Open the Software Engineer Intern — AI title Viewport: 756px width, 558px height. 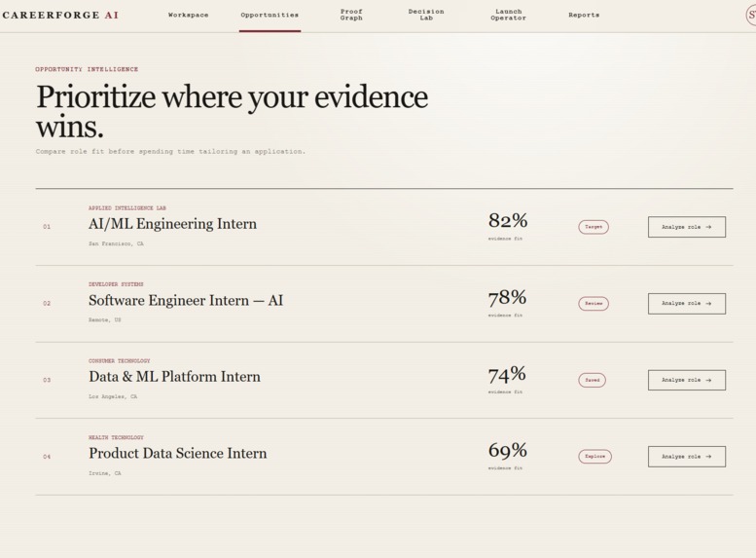coord(186,300)
